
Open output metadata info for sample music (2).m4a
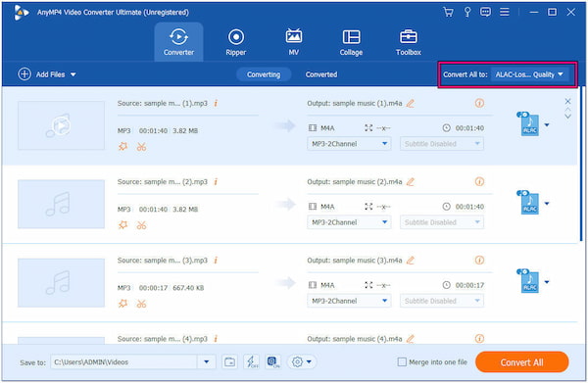[479, 182]
